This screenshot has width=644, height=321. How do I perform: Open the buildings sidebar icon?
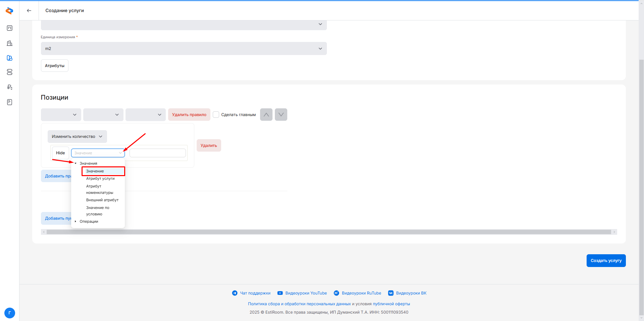point(9,43)
